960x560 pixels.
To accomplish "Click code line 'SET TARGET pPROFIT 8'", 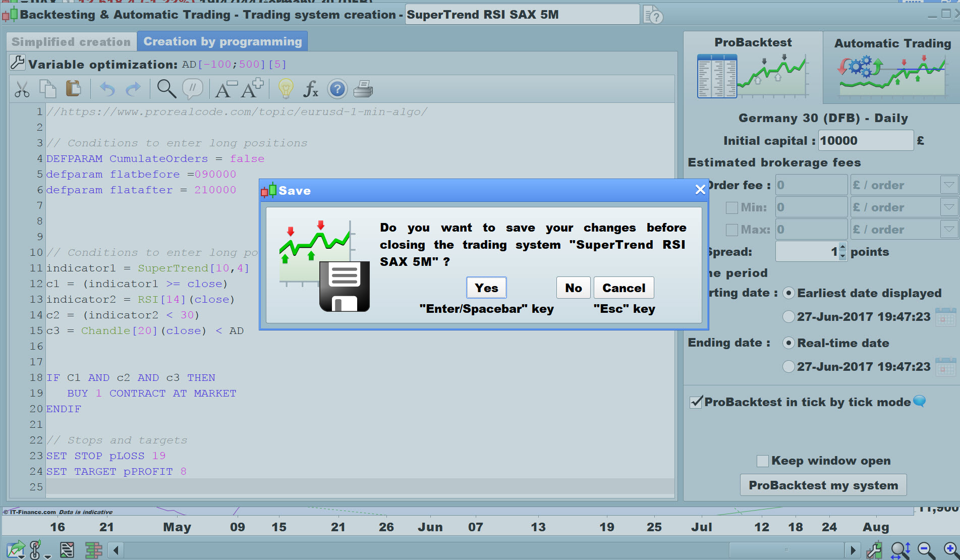I will coord(117,471).
